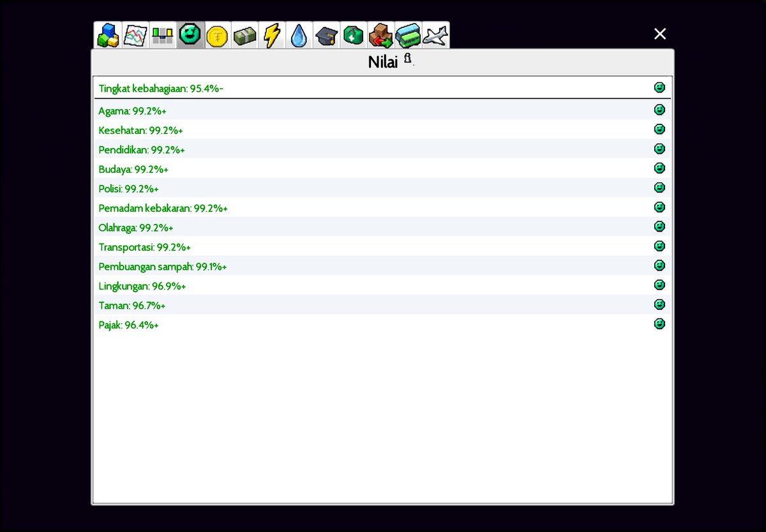Open the lightning bolt energy tab
Image resolution: width=766 pixels, height=532 pixels.
(272, 36)
